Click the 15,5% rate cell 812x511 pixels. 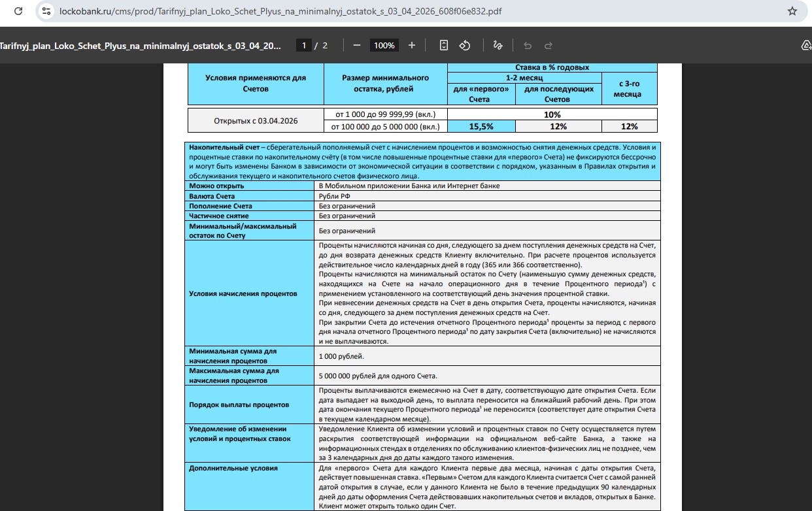pyautogui.click(x=481, y=127)
